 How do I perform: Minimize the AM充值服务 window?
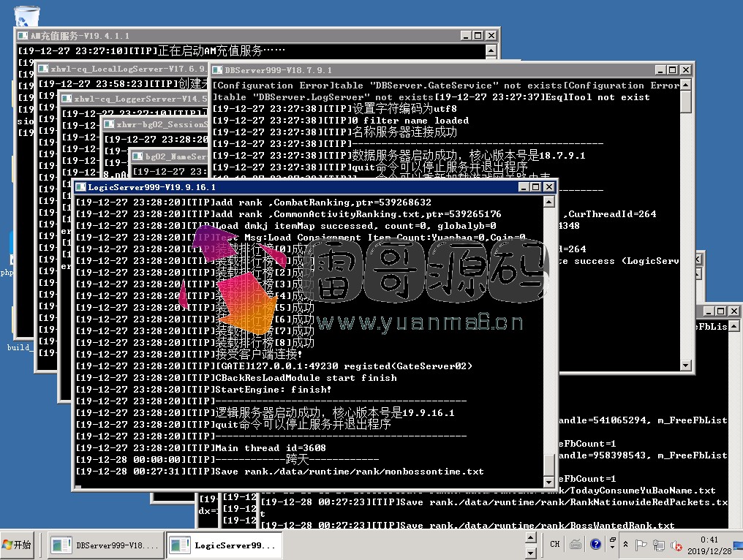[x=467, y=36]
